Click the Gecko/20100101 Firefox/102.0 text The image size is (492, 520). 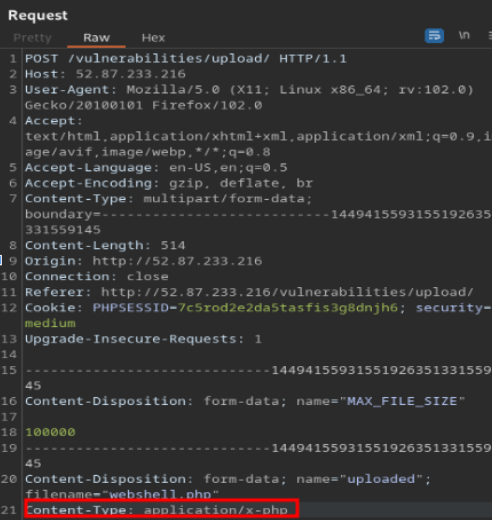coord(143,105)
